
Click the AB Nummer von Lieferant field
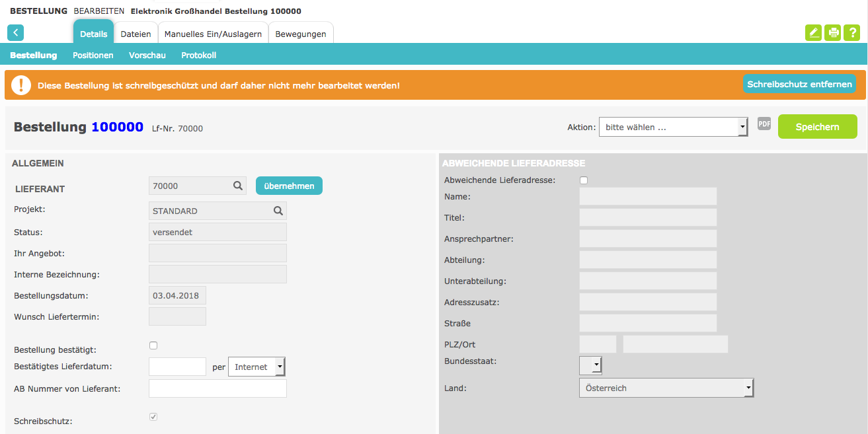click(x=217, y=388)
